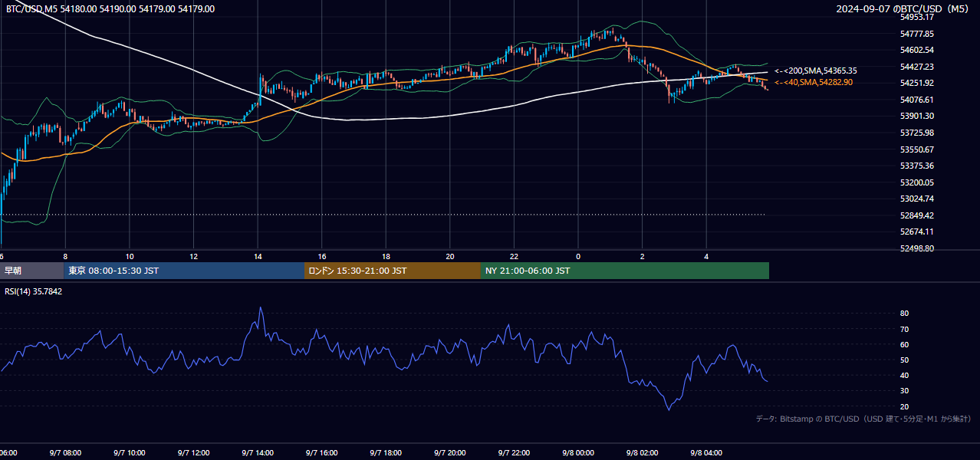Click the RSI peak near 9/7 14:00
980x460 pixels.
pyautogui.click(x=260, y=307)
